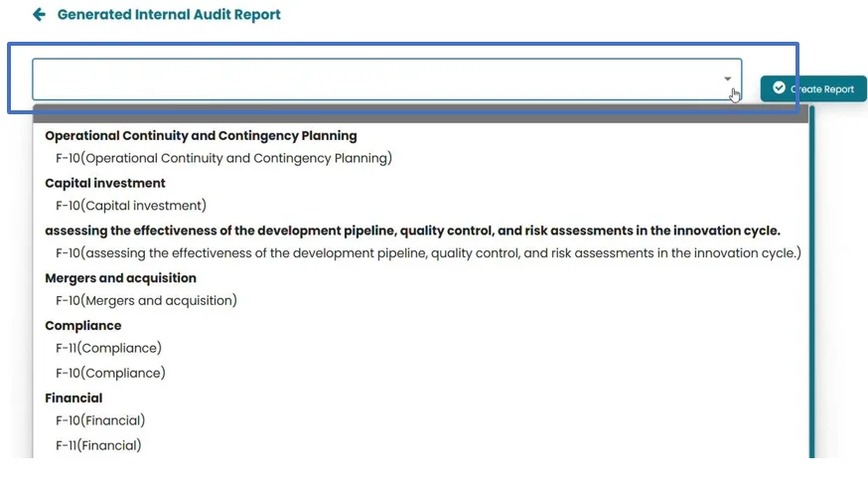868x480 pixels.
Task: Click the bold Operational Continuity group header
Action: tap(201, 135)
